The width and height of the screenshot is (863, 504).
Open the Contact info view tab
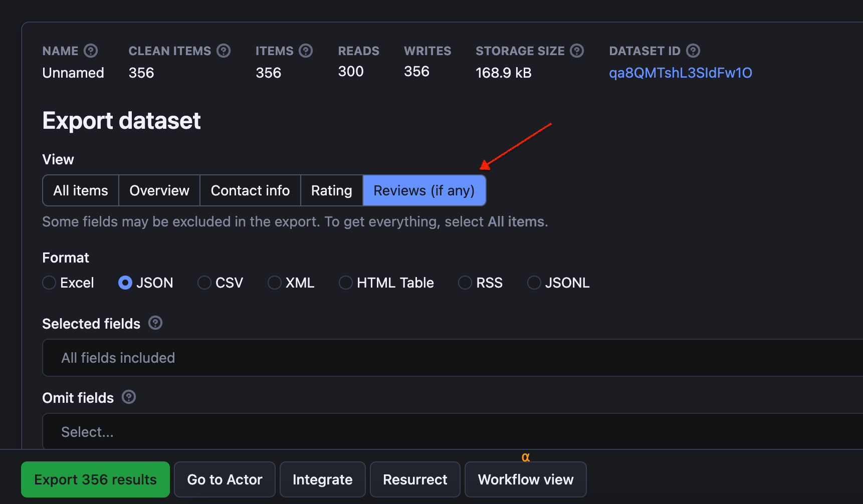coord(250,190)
